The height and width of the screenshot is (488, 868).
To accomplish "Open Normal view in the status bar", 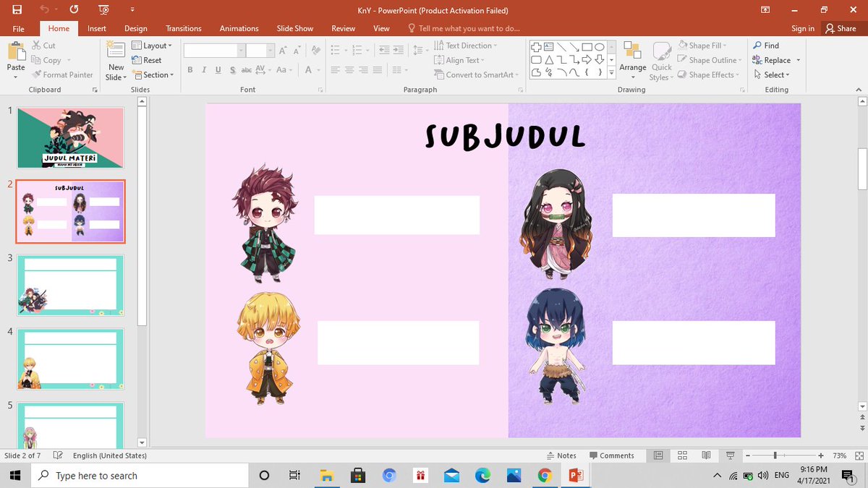I will (x=658, y=455).
